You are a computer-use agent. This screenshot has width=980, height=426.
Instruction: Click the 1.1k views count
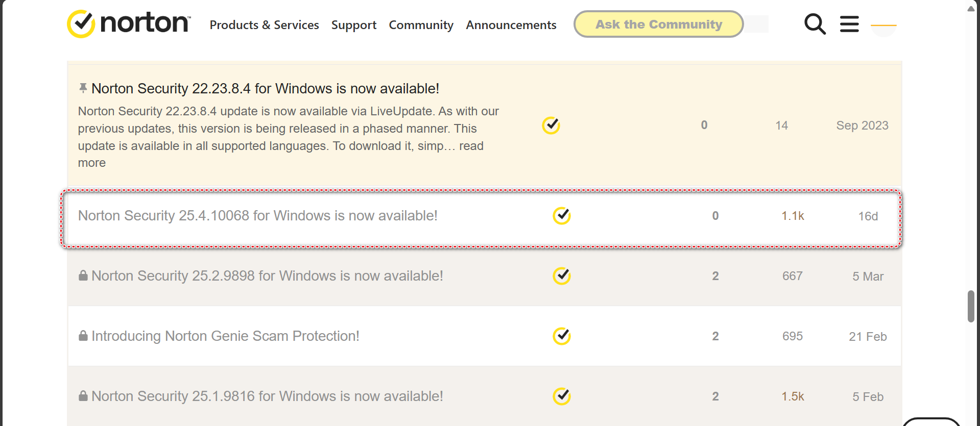[x=793, y=216]
